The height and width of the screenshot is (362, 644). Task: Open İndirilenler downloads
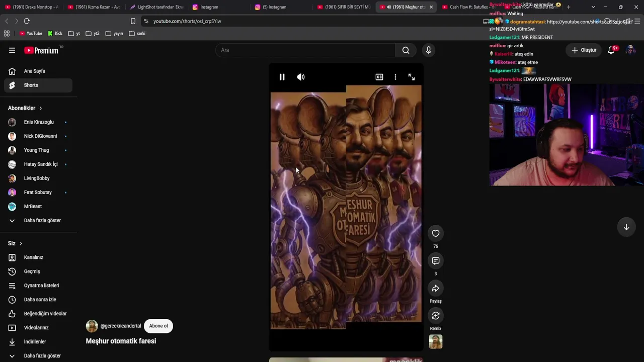(38, 342)
